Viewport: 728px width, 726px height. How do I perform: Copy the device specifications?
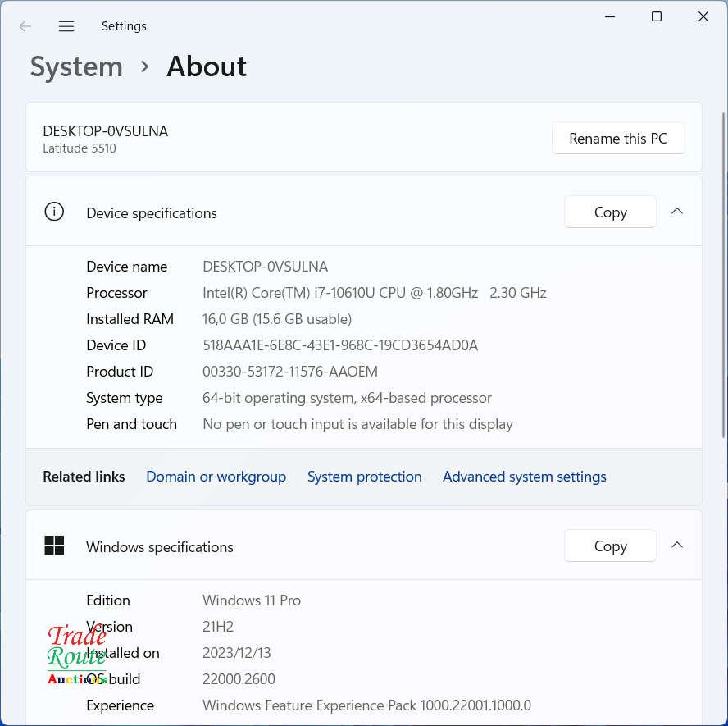610,212
